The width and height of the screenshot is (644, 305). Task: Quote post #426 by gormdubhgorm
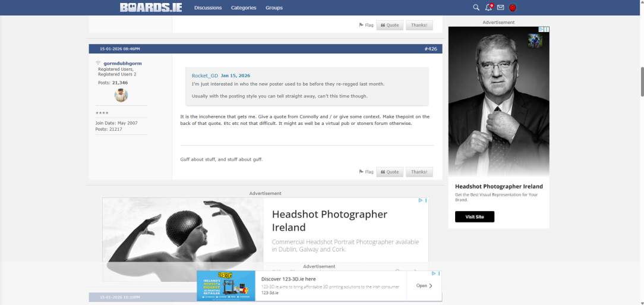pyautogui.click(x=390, y=172)
